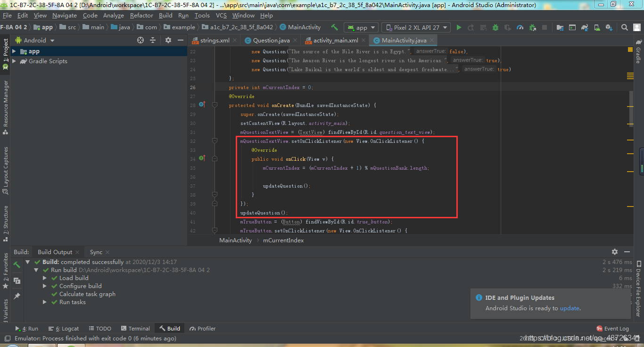The width and height of the screenshot is (644, 347).
Task: Select the Sync tab in Build panel
Action: click(x=96, y=252)
